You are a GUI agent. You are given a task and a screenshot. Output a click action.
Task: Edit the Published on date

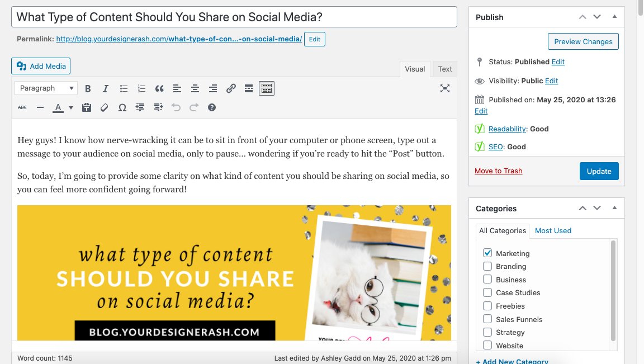[x=481, y=111]
